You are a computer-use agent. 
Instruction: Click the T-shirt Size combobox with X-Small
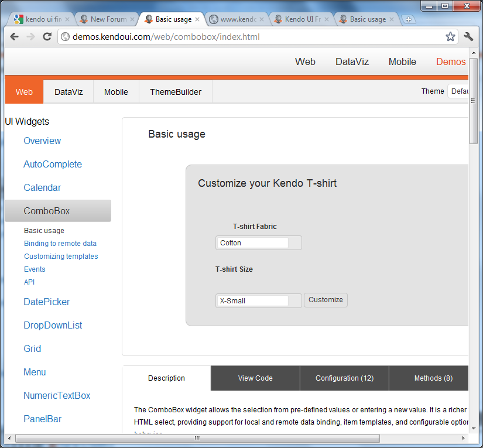coord(258,301)
